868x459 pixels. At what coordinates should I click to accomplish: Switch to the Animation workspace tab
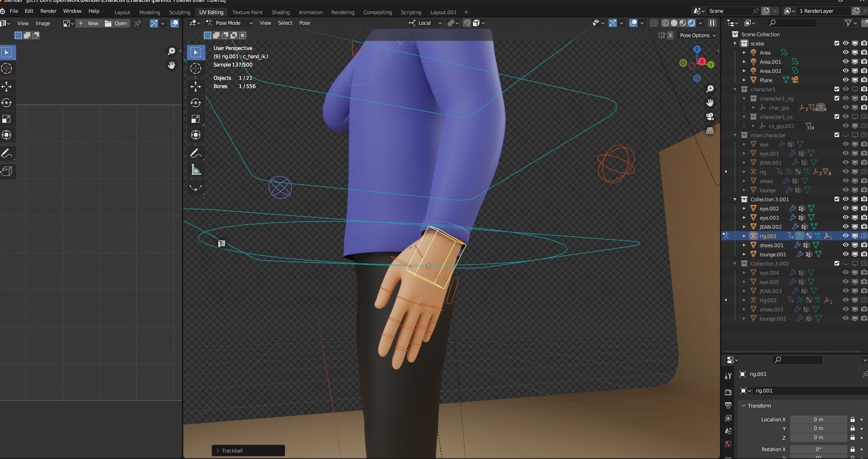point(310,12)
